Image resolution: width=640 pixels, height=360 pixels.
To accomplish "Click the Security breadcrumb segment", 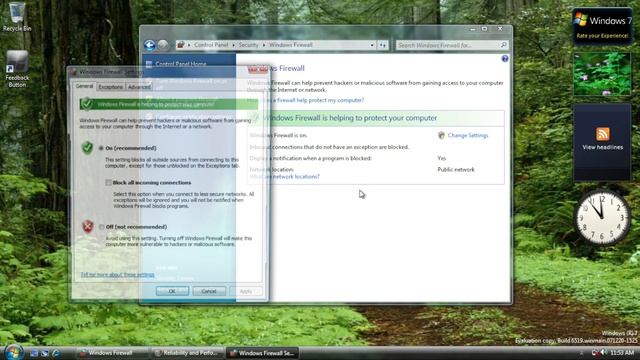I will coord(249,45).
